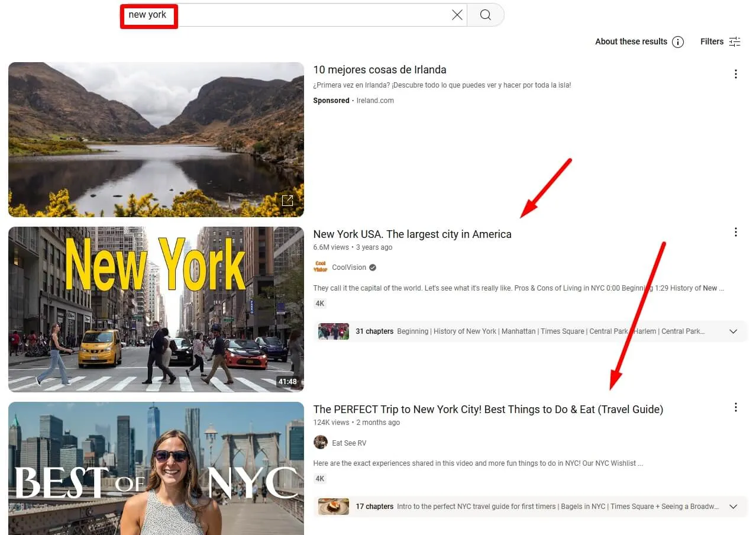Open the three-dot menu for the Ireland ad
This screenshot has height=535, width=756.
tap(736, 74)
